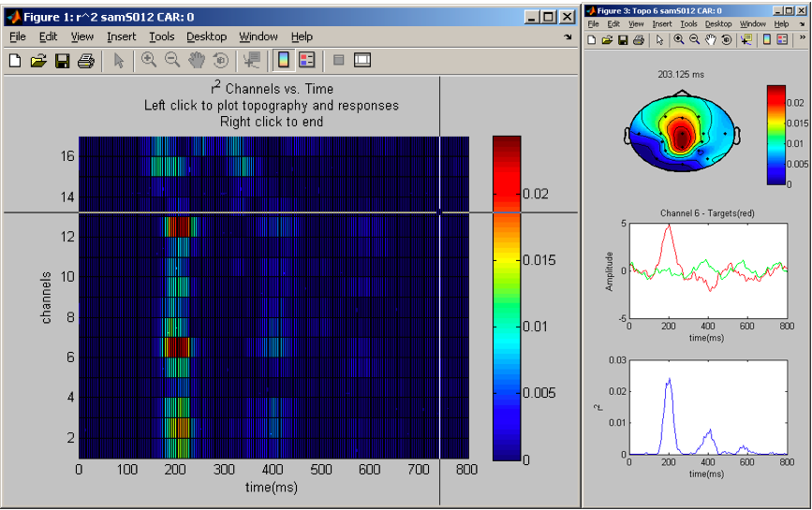The image size is (812, 510).
Task: Expand Figure 3 toolbar overflow chevron
Action: pyautogui.click(x=802, y=37)
